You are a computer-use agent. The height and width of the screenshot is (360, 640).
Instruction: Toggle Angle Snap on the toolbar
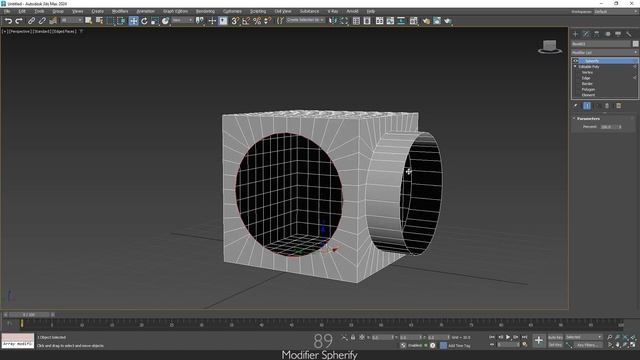[x=246, y=21]
